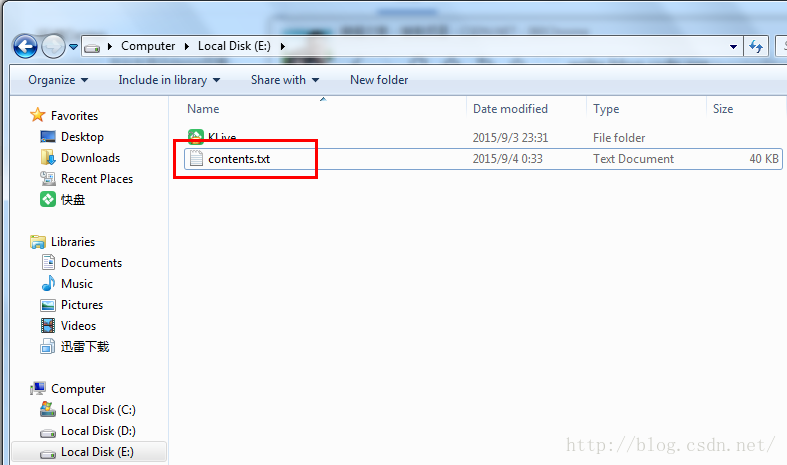Image resolution: width=787 pixels, height=465 pixels.
Task: Click the refresh icon beside address bar
Action: click(x=756, y=47)
